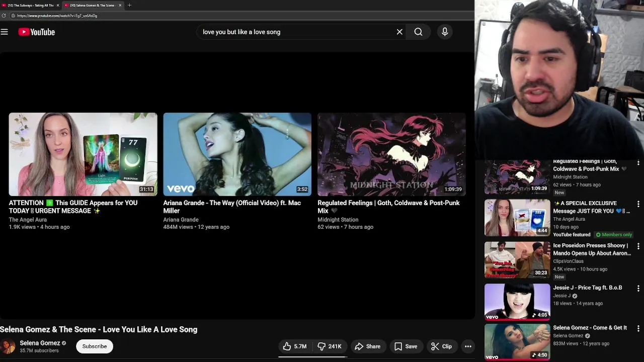Run the search with the magnifier button
This screenshot has height=362, width=644.
coord(418,32)
